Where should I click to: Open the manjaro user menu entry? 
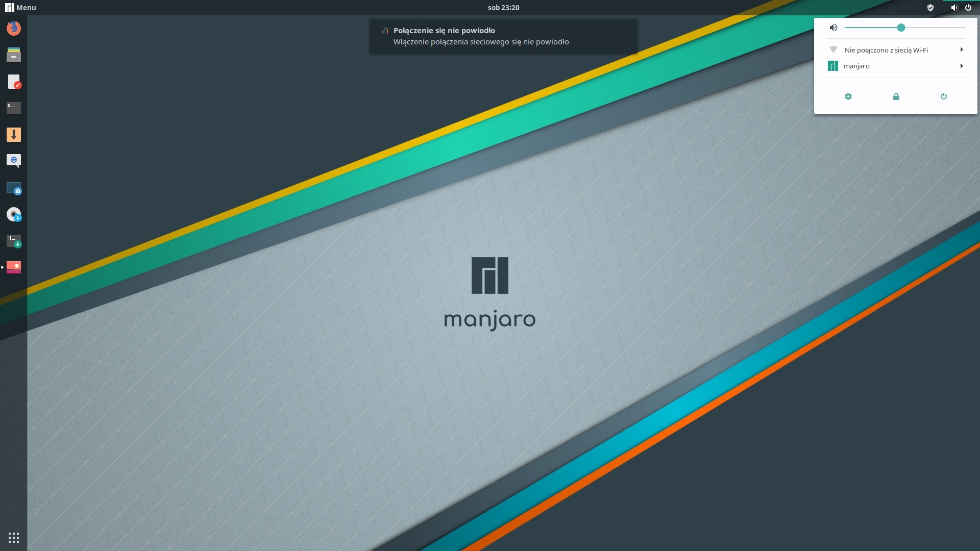point(896,66)
